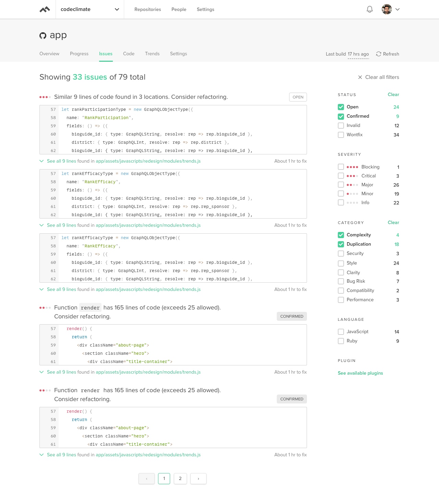Click the GitHub icon beside app

[43, 36]
